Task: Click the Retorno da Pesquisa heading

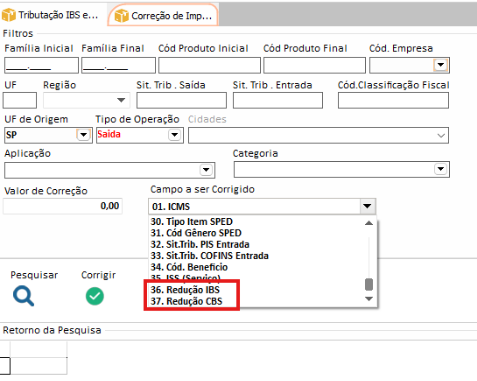Action: pyautogui.click(x=52, y=330)
